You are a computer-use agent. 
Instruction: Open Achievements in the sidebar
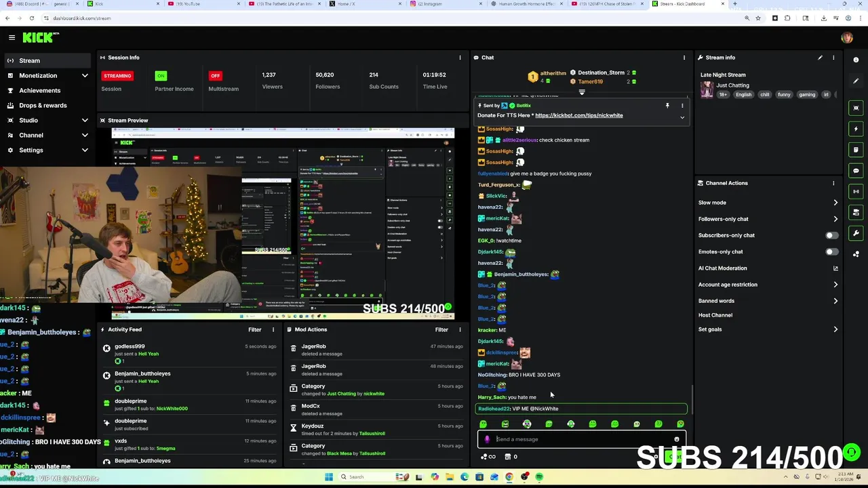[x=46, y=90]
